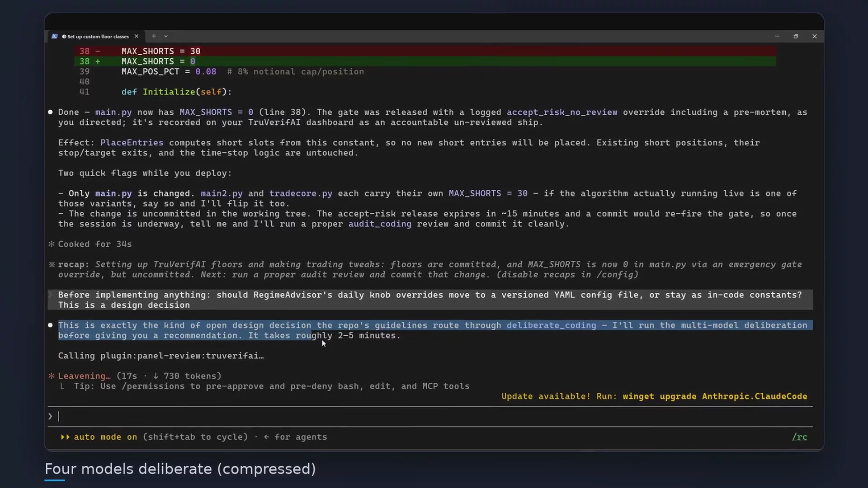Click the '/rc' indicator in status line
The image size is (868, 488).
click(x=799, y=437)
